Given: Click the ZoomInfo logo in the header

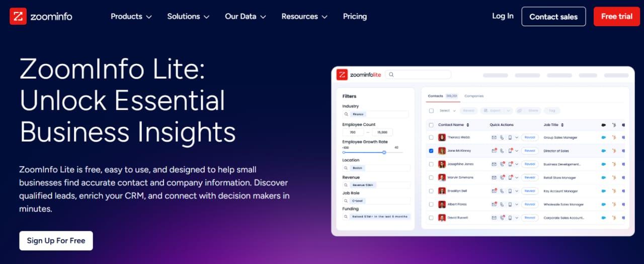Looking at the screenshot, I should (41, 16).
